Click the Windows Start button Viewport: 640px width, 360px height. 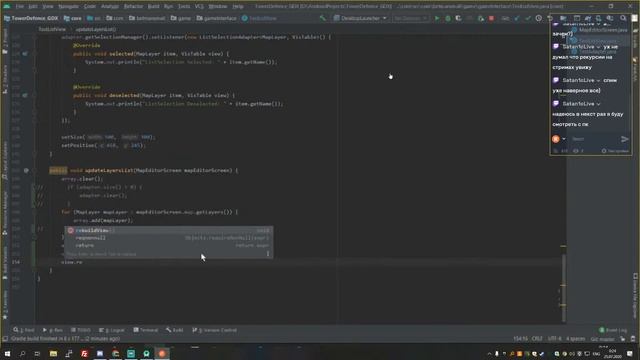(x=7, y=353)
